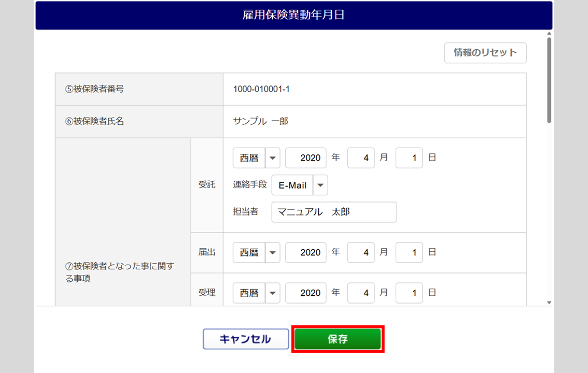Viewport: 588px width, 373px height.
Task: Open the 連絡手段 E-Mail dropdown
Action: click(x=321, y=185)
